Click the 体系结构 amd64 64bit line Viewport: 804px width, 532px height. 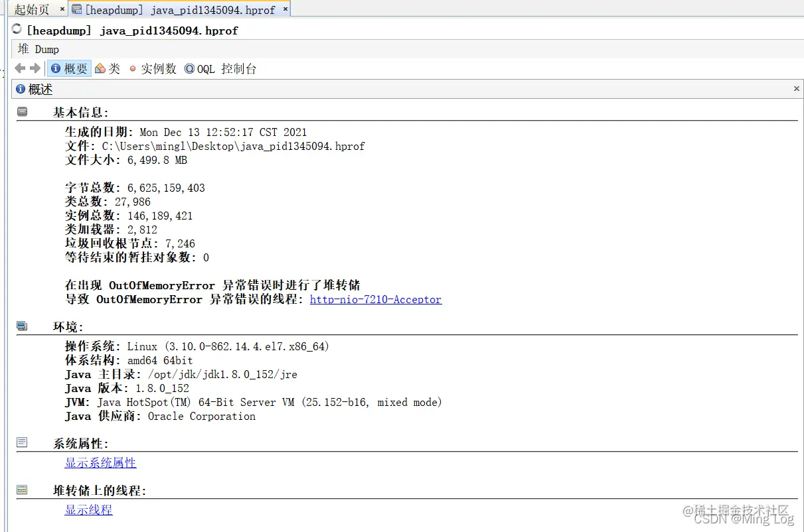coord(129,360)
